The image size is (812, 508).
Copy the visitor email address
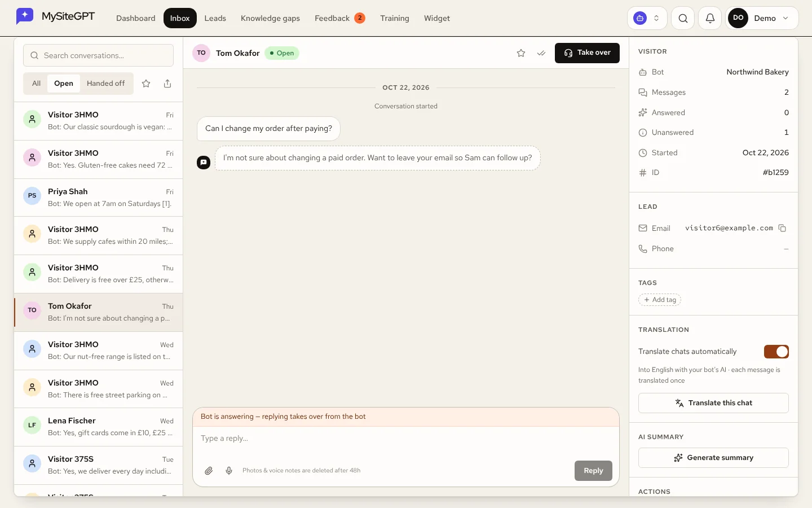click(x=782, y=228)
